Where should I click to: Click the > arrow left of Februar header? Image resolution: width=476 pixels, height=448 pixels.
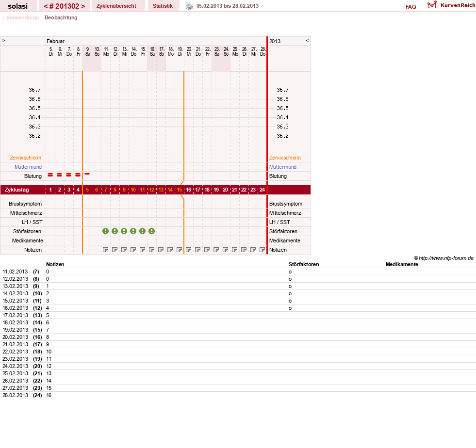coord(4,40)
